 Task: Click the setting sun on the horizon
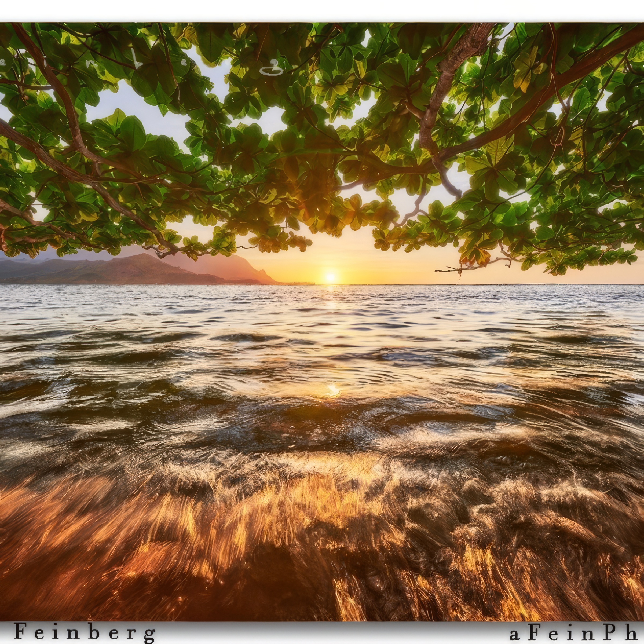click(x=330, y=277)
